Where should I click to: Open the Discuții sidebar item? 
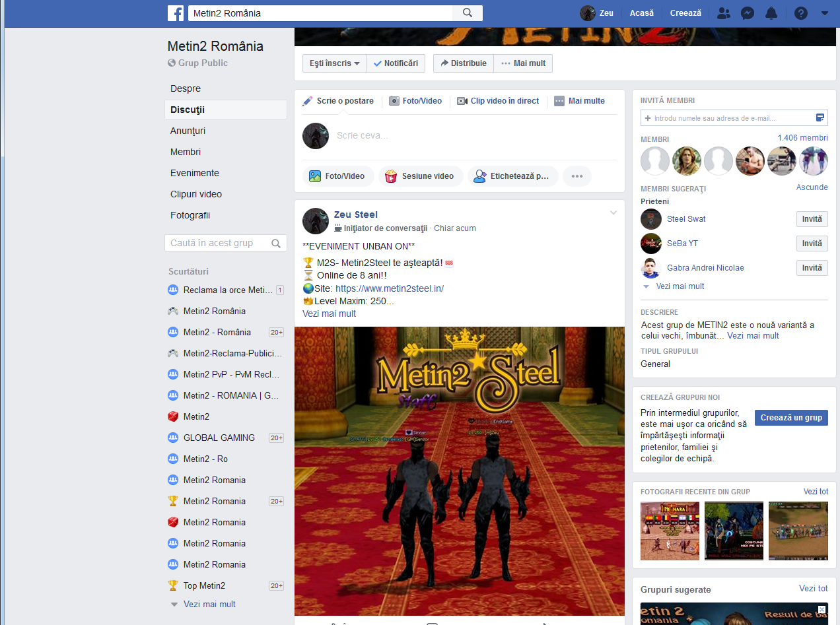(x=225, y=110)
